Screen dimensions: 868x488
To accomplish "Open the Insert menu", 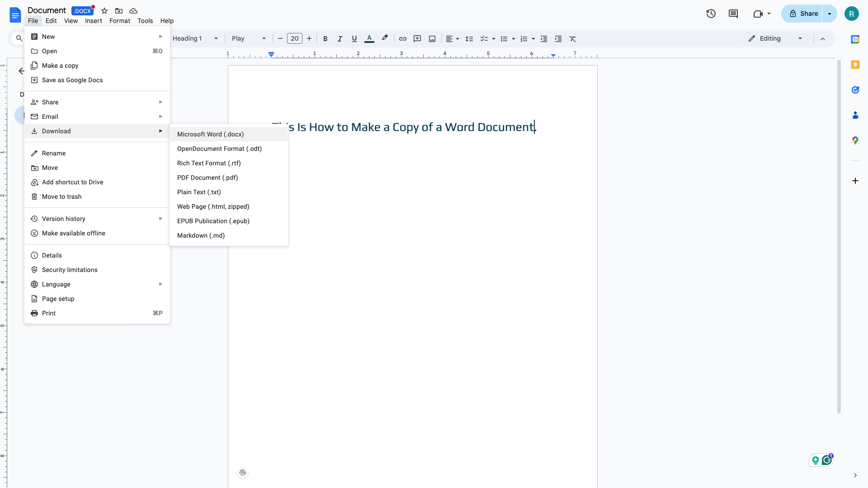I will [94, 21].
